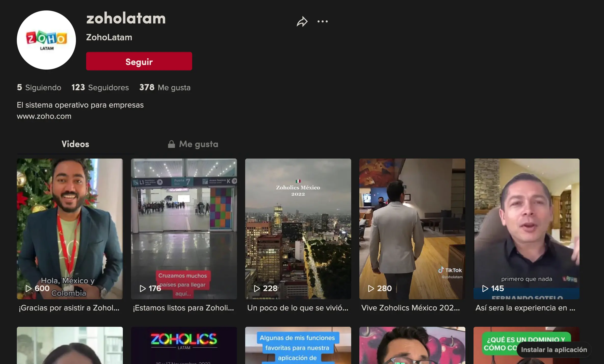Click Instalar la aplicación button
This screenshot has width=604, height=364.
point(554,350)
